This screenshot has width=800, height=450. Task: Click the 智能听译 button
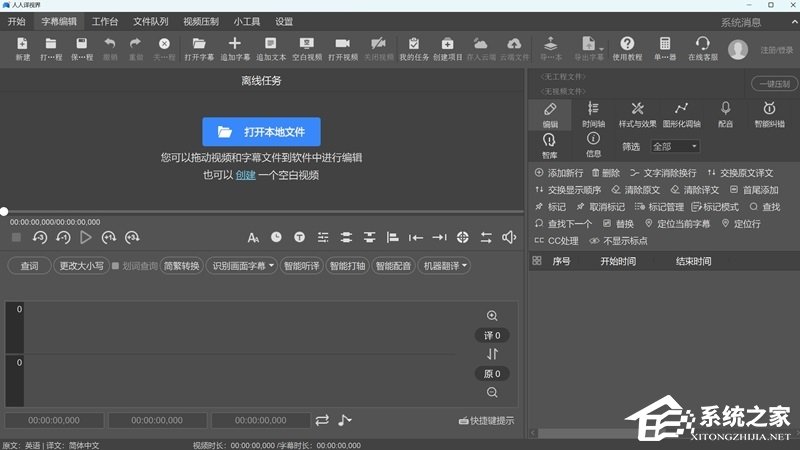click(x=302, y=266)
